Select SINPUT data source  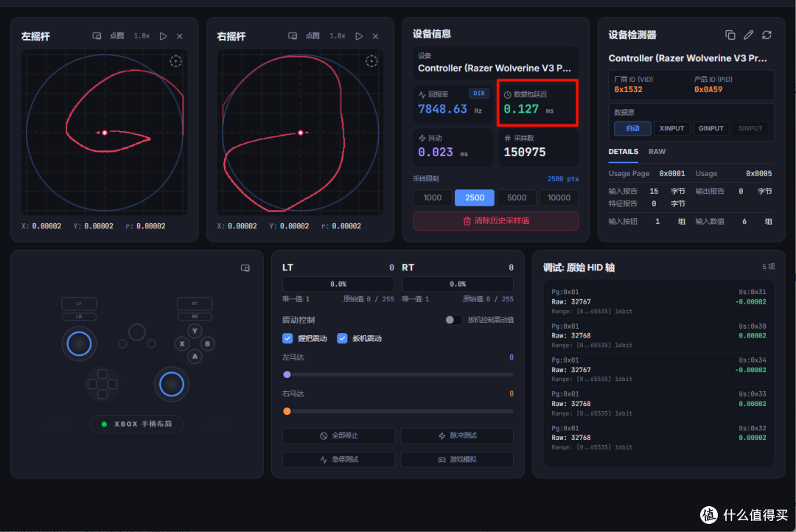[x=750, y=128]
